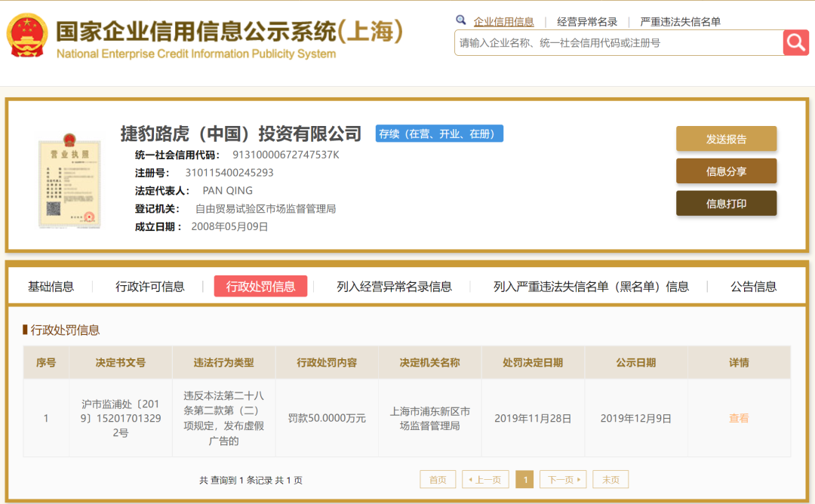Screen dimensions: 815x504
Task: Click the 上一页 pagination button
Action: click(485, 480)
